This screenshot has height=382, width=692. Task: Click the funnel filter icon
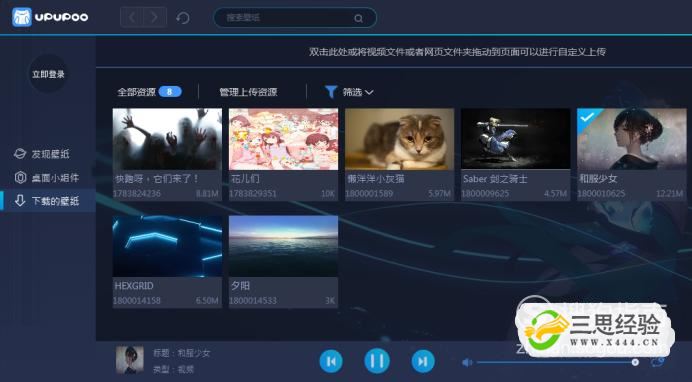331,92
